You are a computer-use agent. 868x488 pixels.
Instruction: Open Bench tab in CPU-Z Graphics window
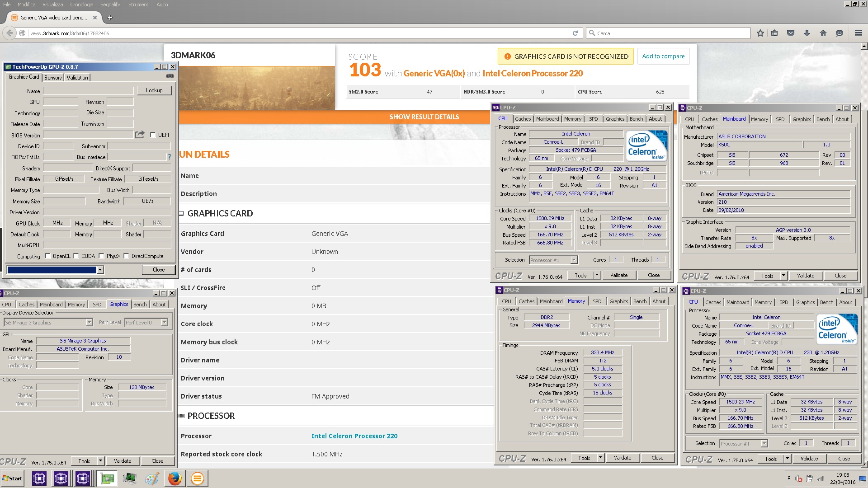tap(140, 305)
